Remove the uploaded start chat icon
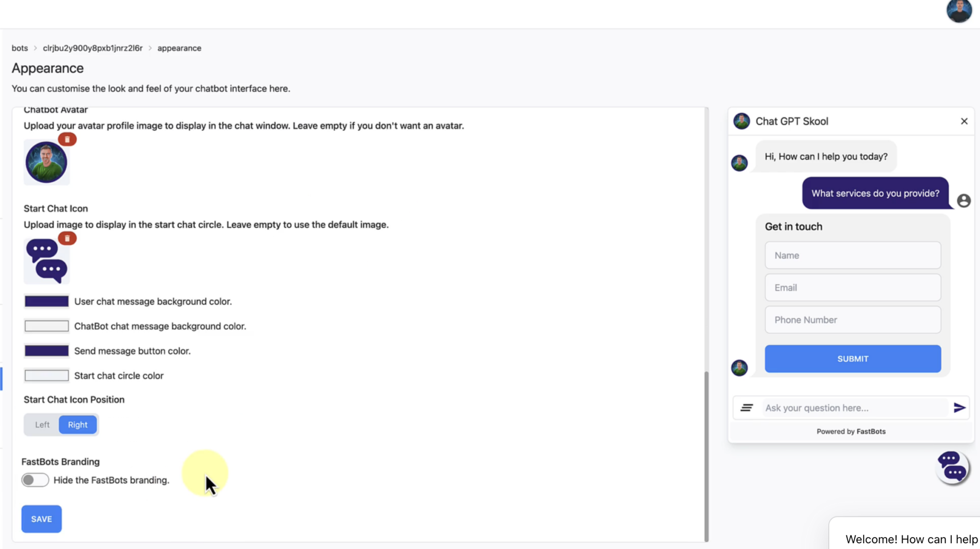Screen dimensions: 980x549 point(67,238)
